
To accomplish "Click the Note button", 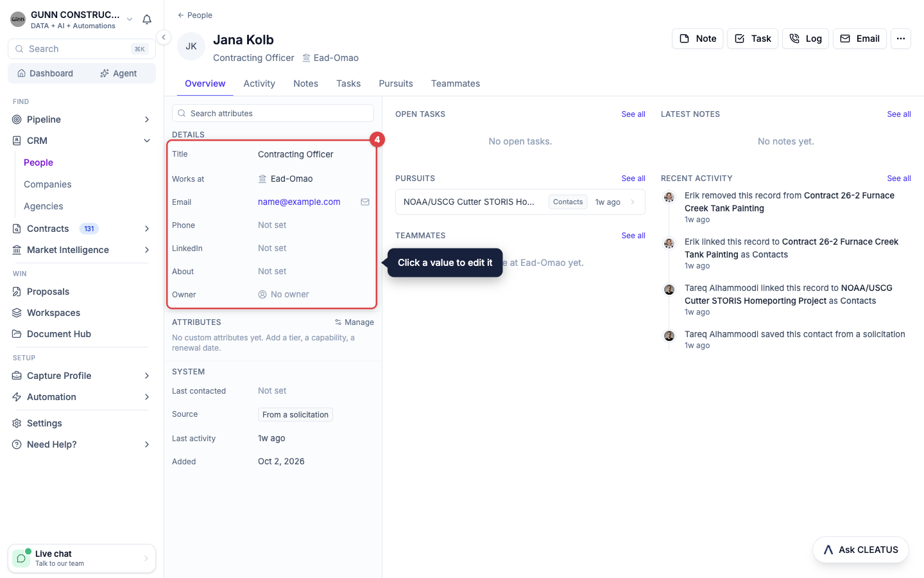I will tap(698, 39).
